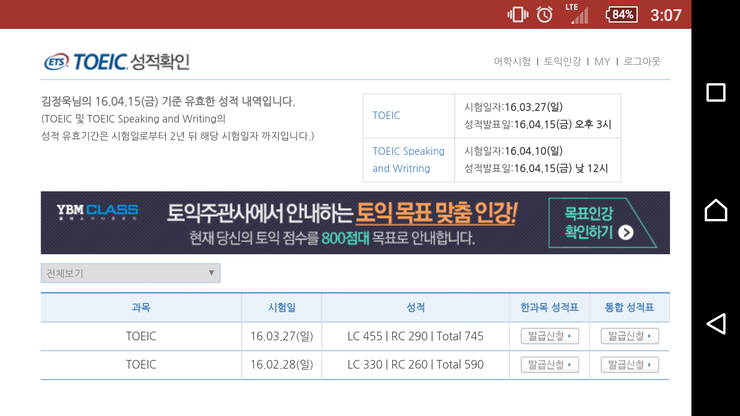The height and width of the screenshot is (416, 740).
Task: Tap the LTE signal strength icon
Action: tap(578, 14)
